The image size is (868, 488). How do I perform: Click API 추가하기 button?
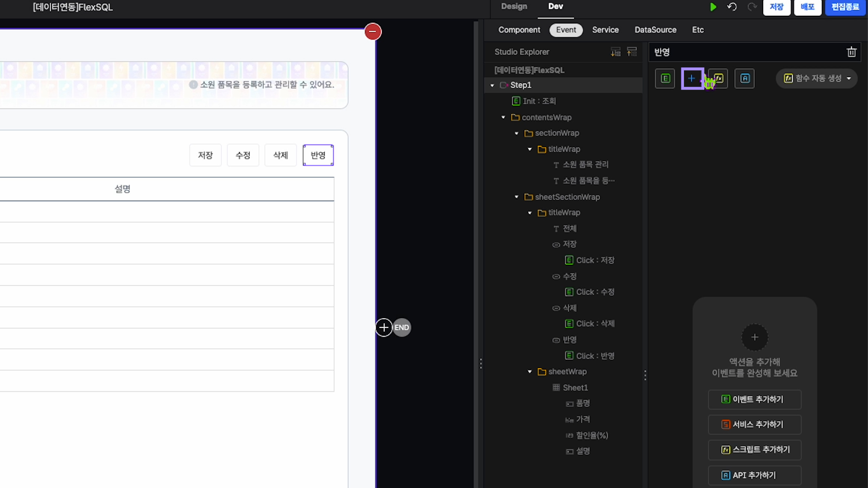pos(755,475)
